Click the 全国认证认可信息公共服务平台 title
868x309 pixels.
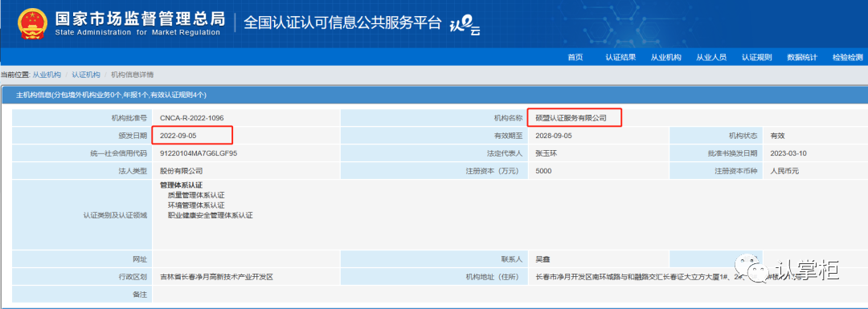click(x=342, y=22)
